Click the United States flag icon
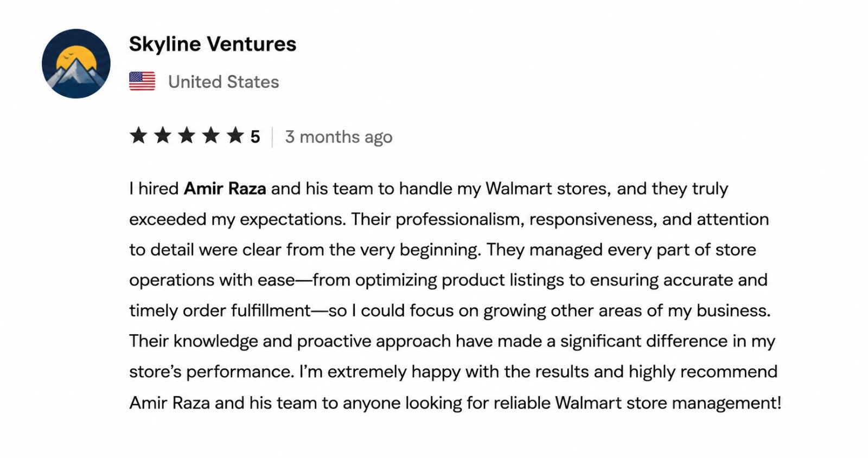The width and height of the screenshot is (868, 458). 142,81
